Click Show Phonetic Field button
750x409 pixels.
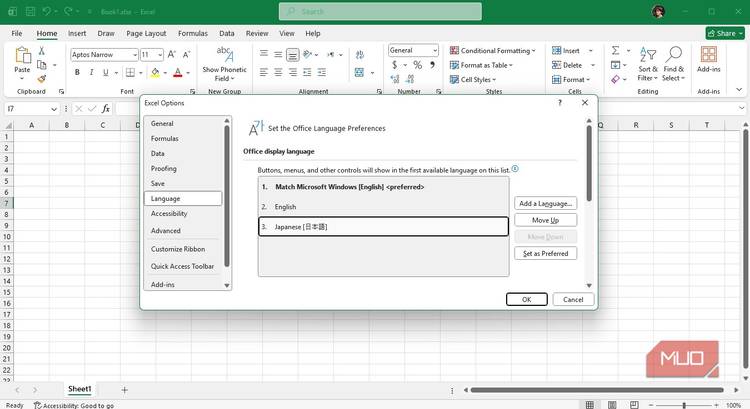[224, 64]
